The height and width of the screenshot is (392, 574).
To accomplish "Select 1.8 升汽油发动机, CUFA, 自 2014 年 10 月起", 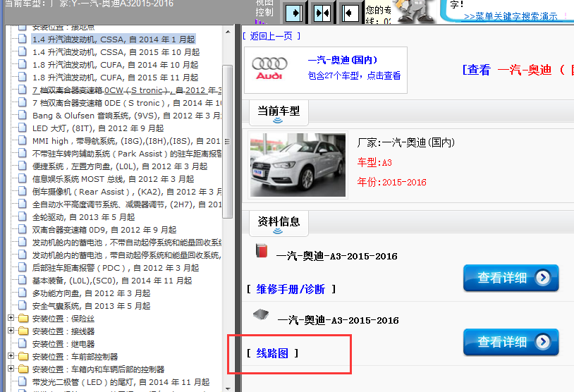I will point(116,65).
